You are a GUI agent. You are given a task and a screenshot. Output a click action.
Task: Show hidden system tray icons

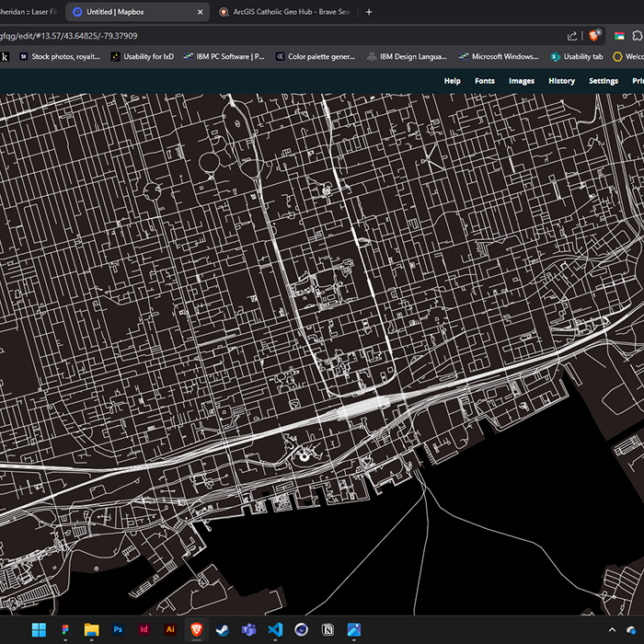(612, 630)
